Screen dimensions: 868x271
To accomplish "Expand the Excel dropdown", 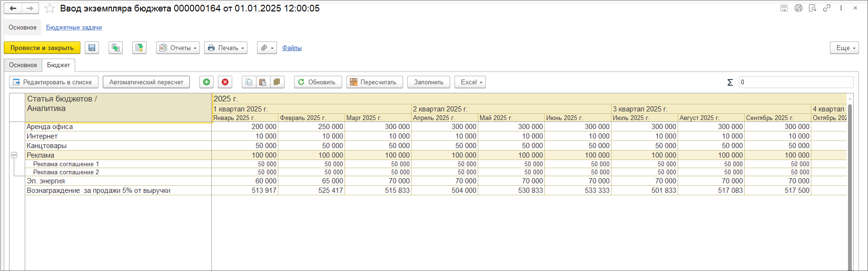I will [470, 82].
